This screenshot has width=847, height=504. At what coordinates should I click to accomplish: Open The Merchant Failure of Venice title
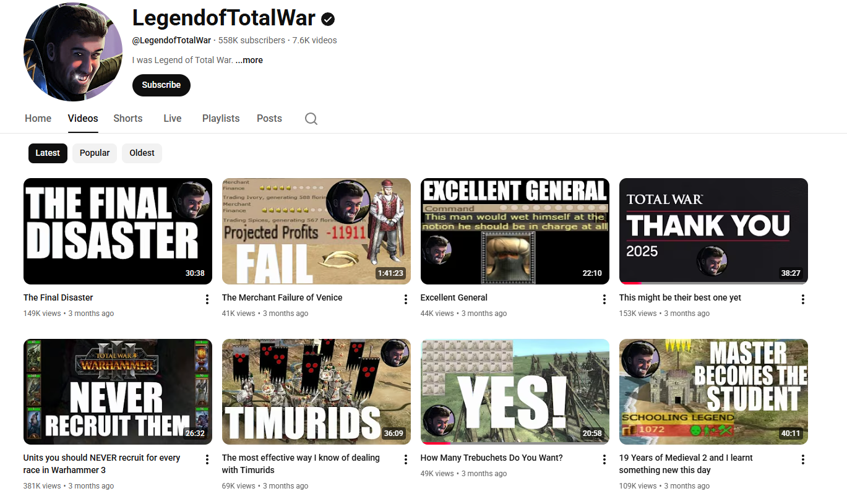pyautogui.click(x=282, y=297)
